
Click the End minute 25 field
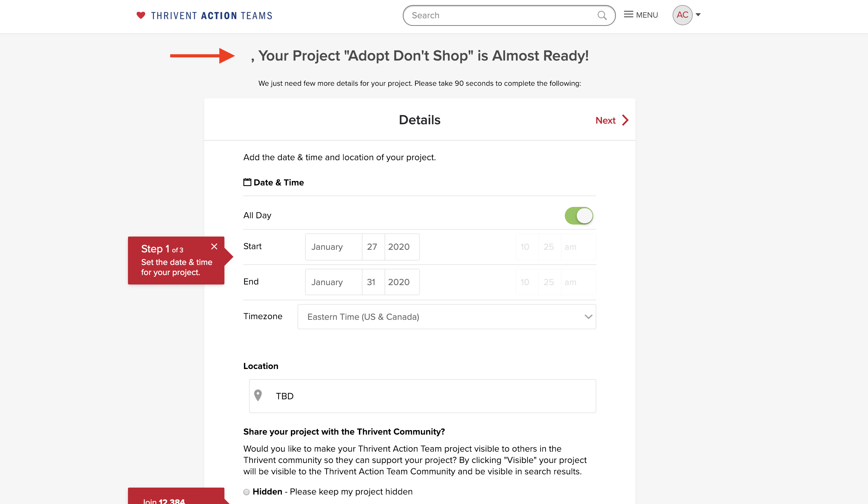coord(550,282)
